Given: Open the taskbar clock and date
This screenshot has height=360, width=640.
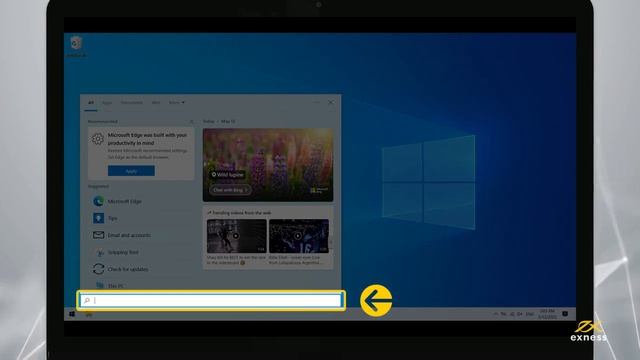Looking at the screenshot, I should click(x=547, y=314).
